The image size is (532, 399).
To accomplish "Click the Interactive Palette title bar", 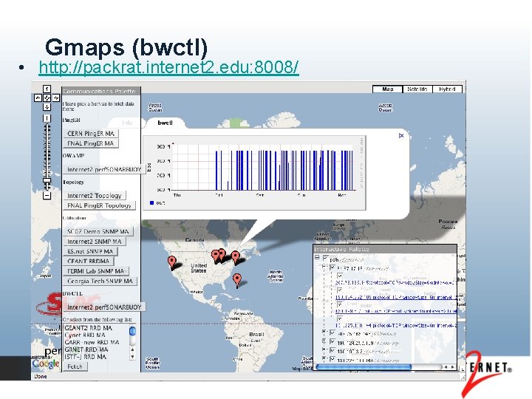I will pos(385,250).
